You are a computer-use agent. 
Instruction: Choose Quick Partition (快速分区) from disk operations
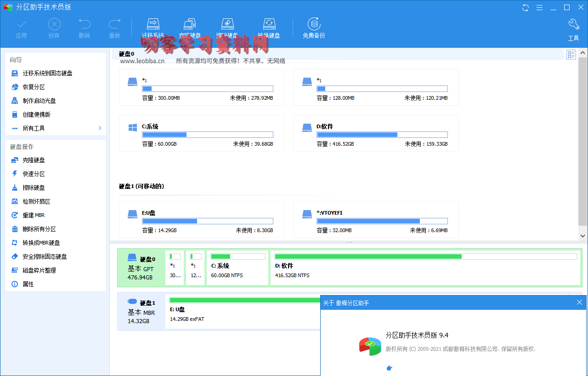pyautogui.click(x=34, y=174)
